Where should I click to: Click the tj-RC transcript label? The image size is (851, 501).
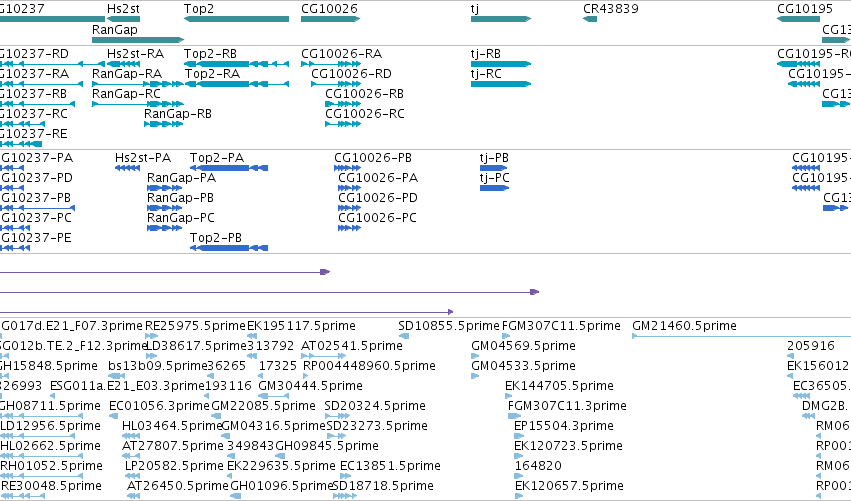coord(486,74)
